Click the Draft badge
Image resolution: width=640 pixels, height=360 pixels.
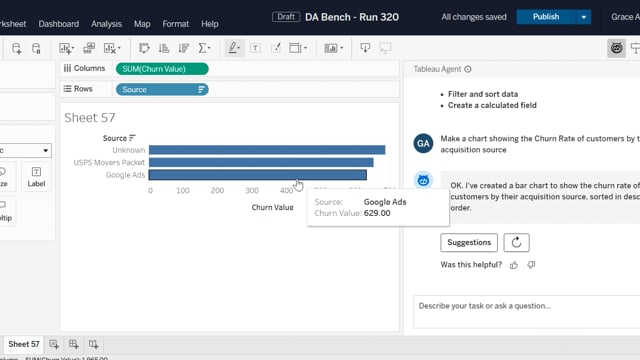286,17
